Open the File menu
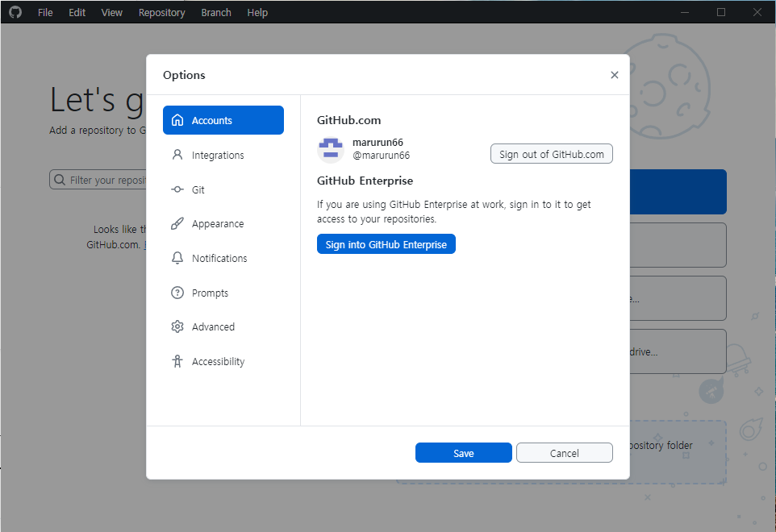This screenshot has width=776, height=532. click(x=45, y=12)
